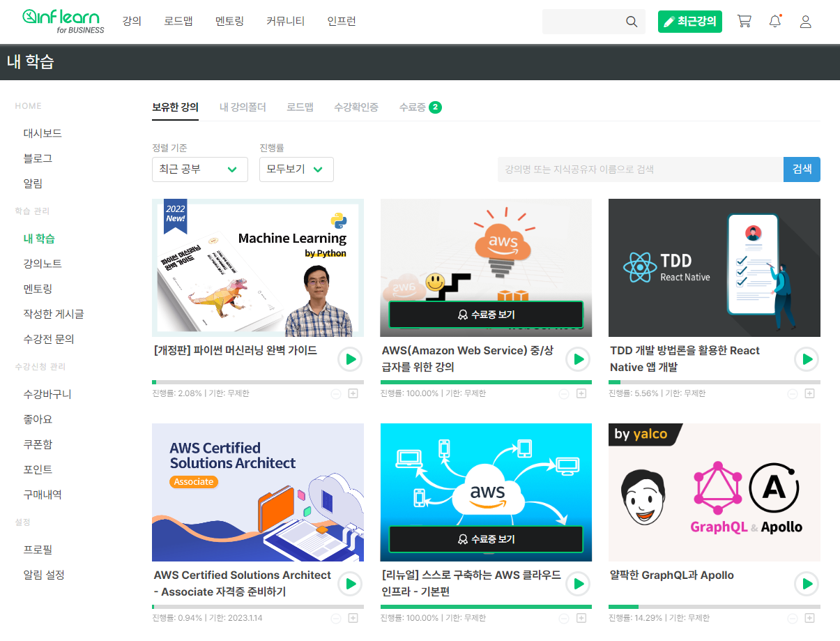
Task: Click minus icon under GraphQL과 Apollo course
Action: coord(793,618)
